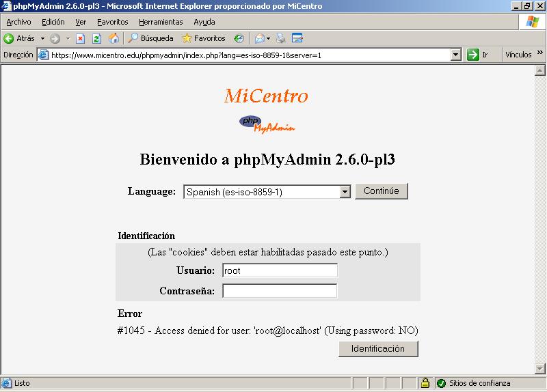Click the Sitios de confianza zone icon

pyautogui.click(x=441, y=383)
